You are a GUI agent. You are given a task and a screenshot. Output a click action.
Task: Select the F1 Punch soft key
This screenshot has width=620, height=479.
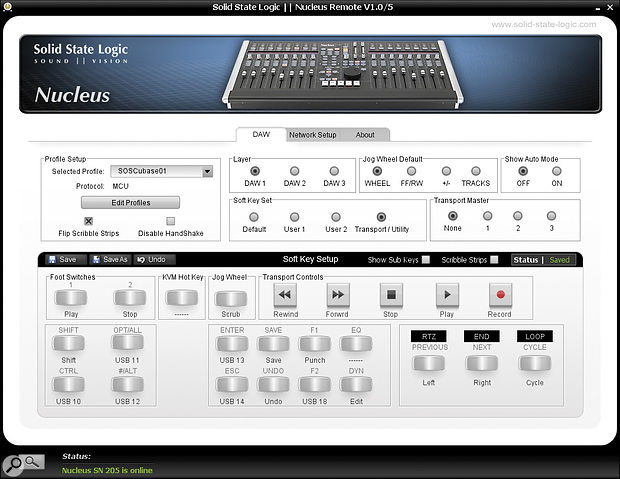[x=315, y=343]
